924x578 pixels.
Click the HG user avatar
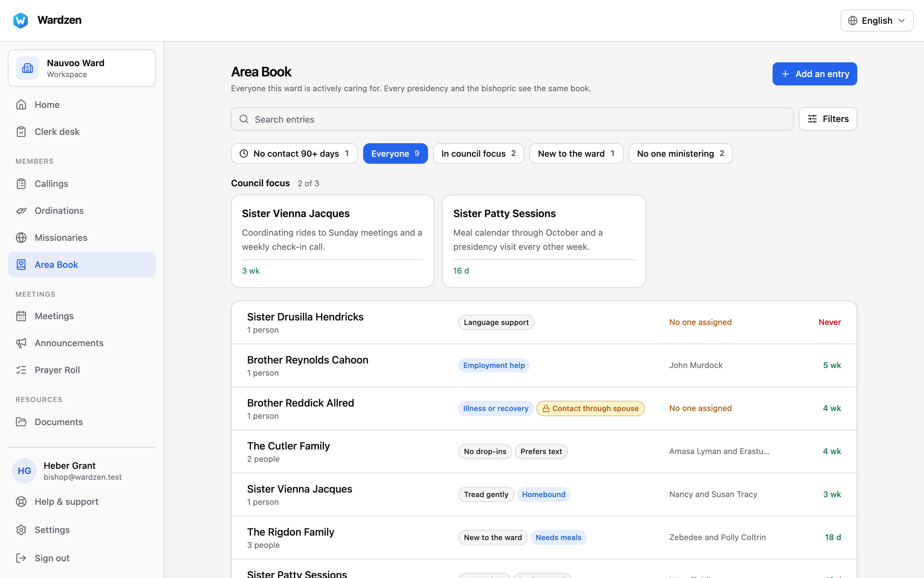(24, 470)
